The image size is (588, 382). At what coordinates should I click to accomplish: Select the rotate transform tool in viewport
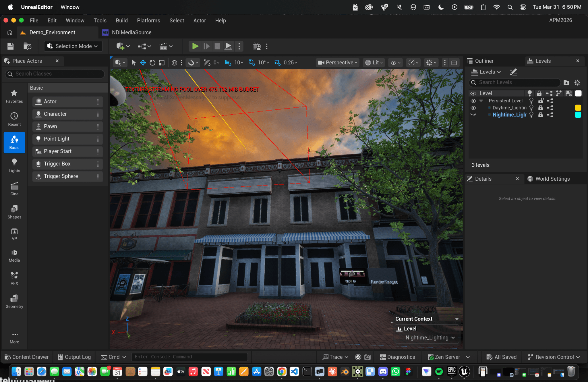152,63
